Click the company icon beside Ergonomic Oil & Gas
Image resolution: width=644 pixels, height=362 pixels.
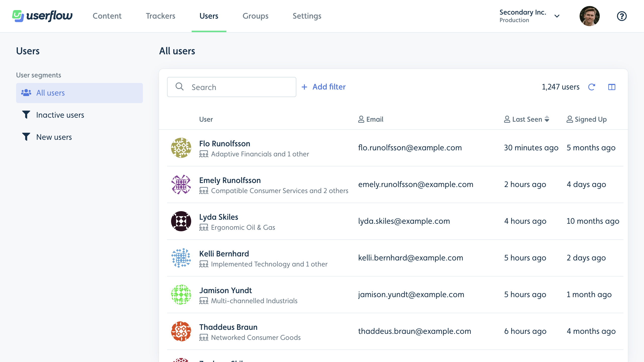(x=204, y=227)
